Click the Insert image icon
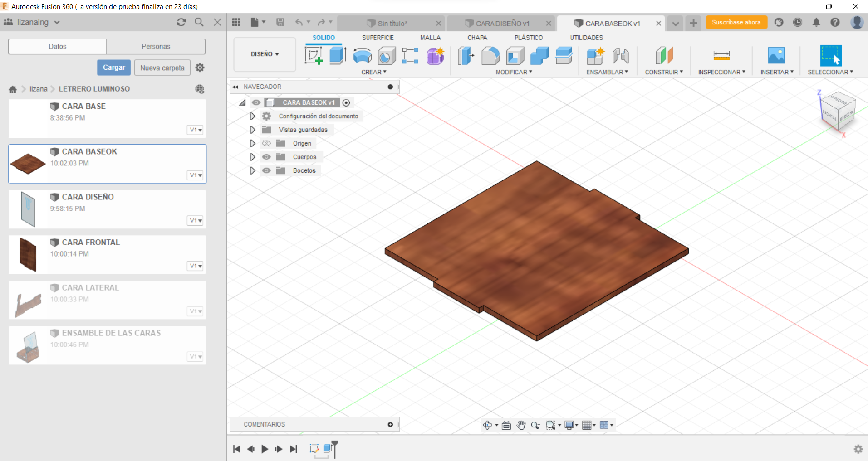868x461 pixels. [776, 56]
